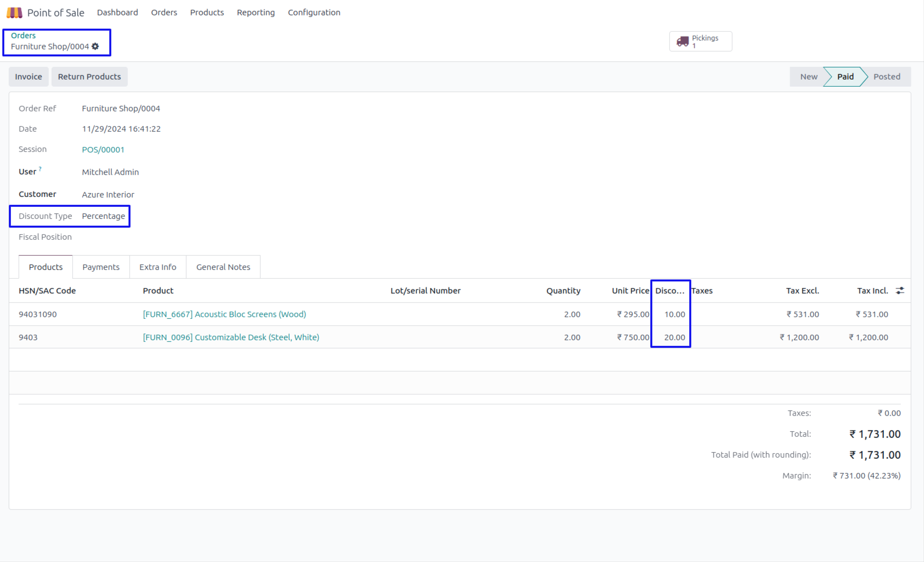Click the Invoice button
Viewport: 924px width, 562px height.
coord(29,77)
